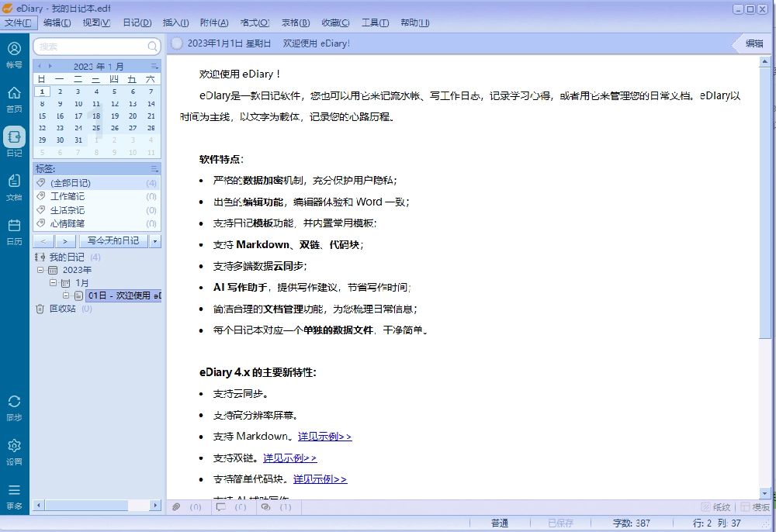Open the 日记(D) menu
Screen dimensions: 776x532
(137, 22)
